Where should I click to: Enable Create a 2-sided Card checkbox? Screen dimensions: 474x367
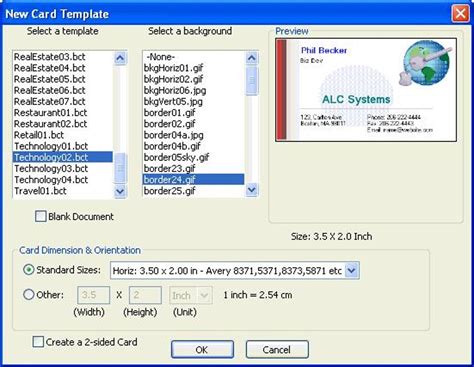coord(38,342)
